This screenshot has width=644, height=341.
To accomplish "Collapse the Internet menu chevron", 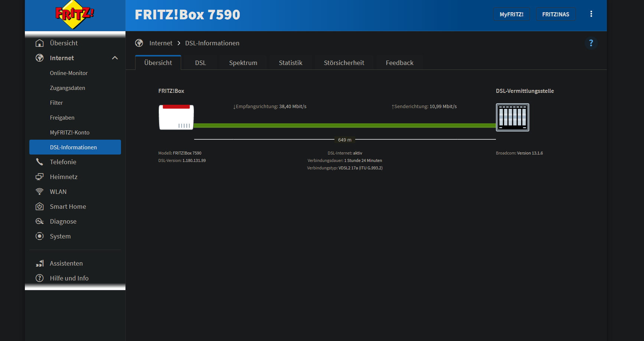I will (x=115, y=58).
